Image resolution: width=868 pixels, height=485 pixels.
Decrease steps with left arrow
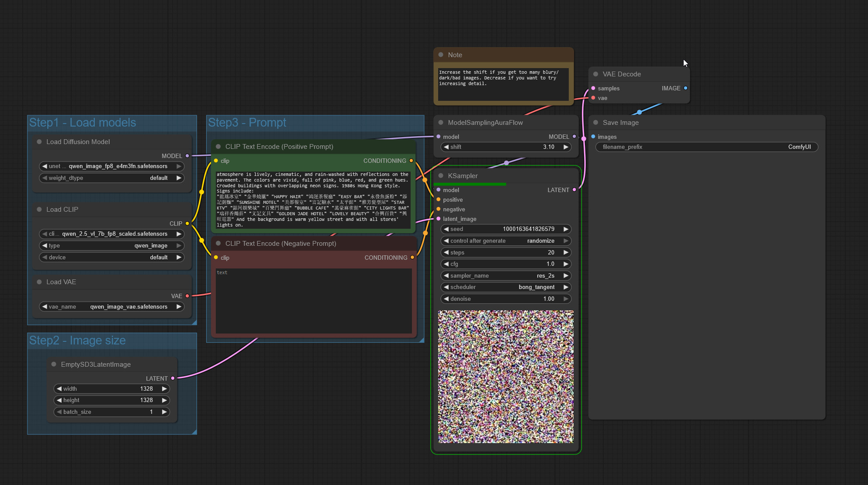pyautogui.click(x=446, y=253)
